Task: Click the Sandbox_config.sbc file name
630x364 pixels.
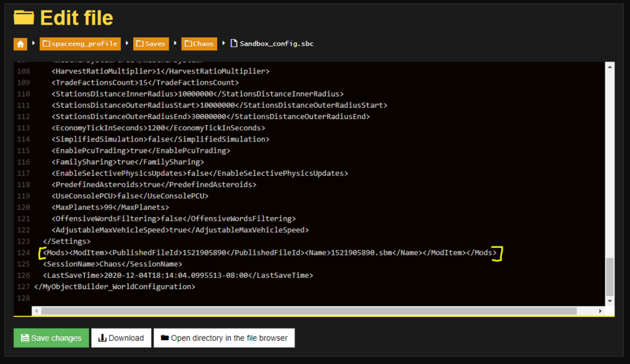Action: coord(276,43)
